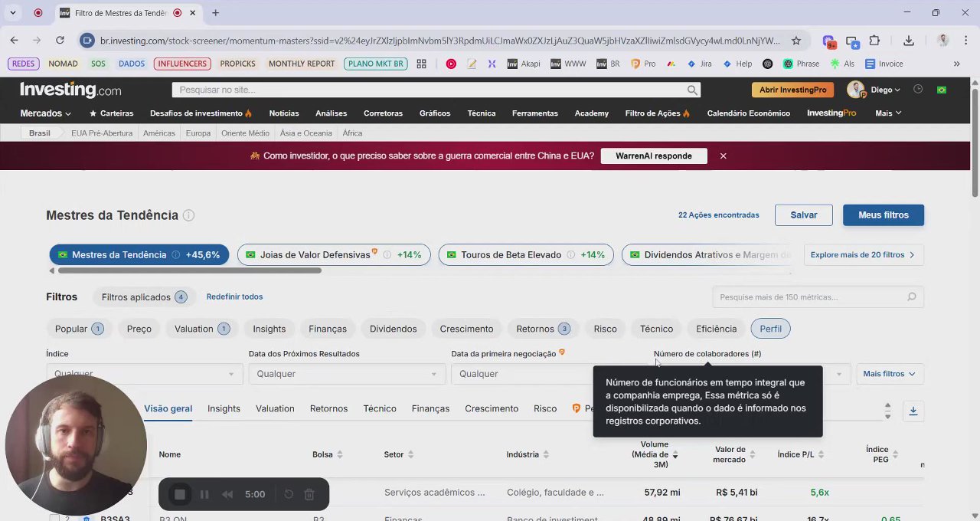This screenshot has height=521, width=980.
Task: Download screener results with download icon
Action: (x=913, y=411)
